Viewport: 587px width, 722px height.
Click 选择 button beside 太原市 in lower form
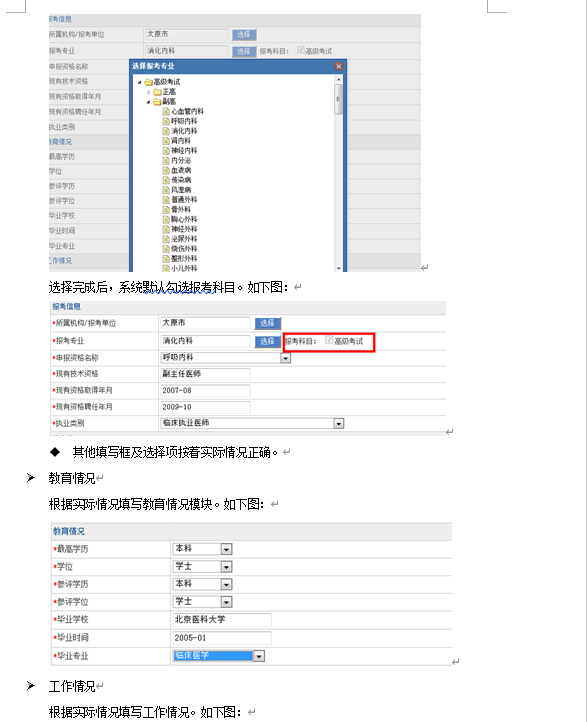(x=267, y=323)
